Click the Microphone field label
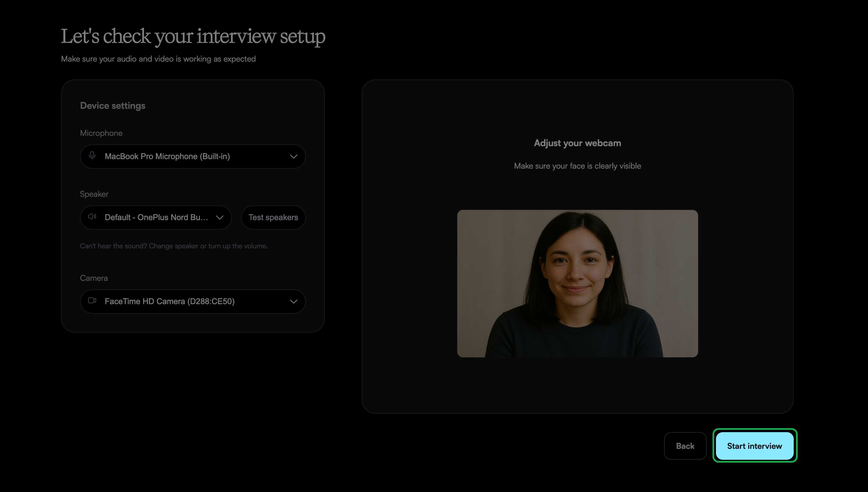Screen dimensions: 868x492 pos(101,133)
